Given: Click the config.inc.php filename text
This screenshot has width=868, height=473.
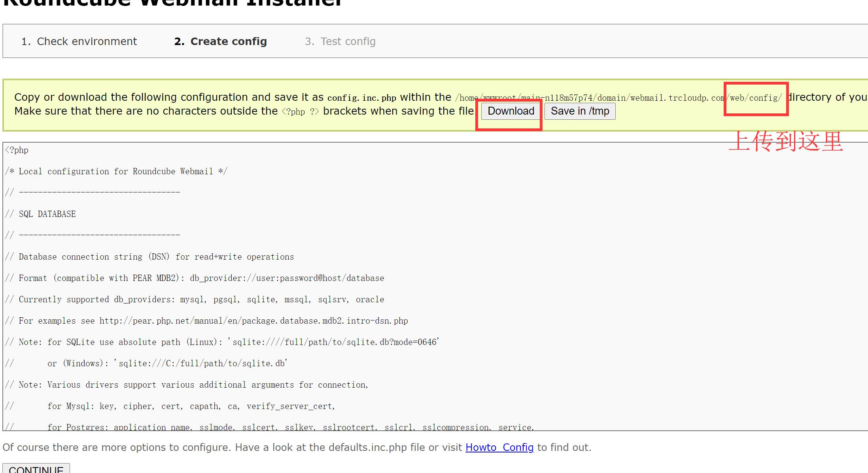Looking at the screenshot, I should pyautogui.click(x=361, y=98).
